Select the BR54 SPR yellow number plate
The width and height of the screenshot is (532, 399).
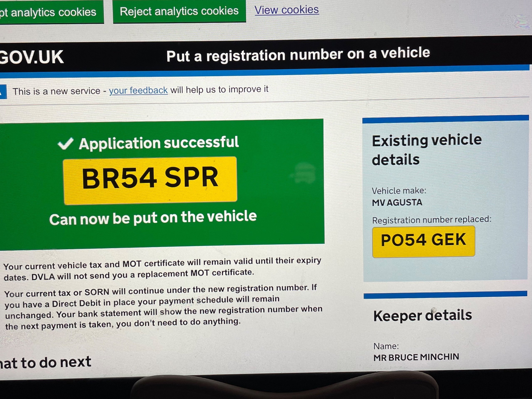150,180
